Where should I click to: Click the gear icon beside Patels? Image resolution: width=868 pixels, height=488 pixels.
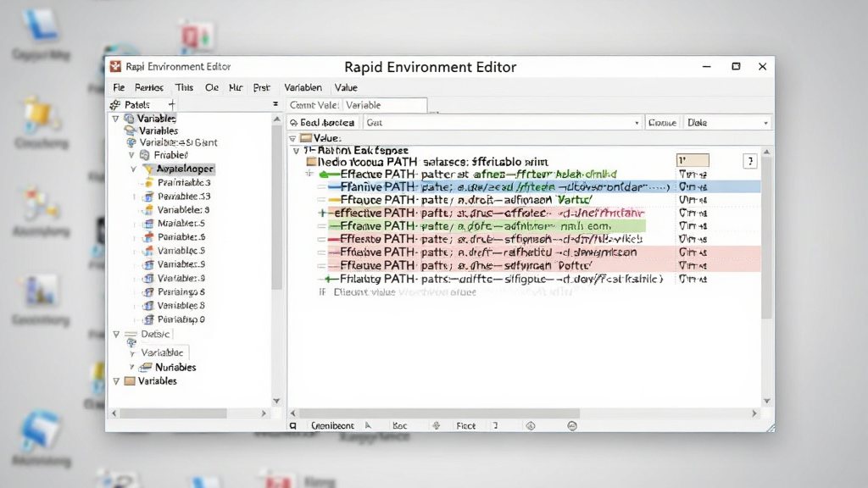click(x=115, y=104)
